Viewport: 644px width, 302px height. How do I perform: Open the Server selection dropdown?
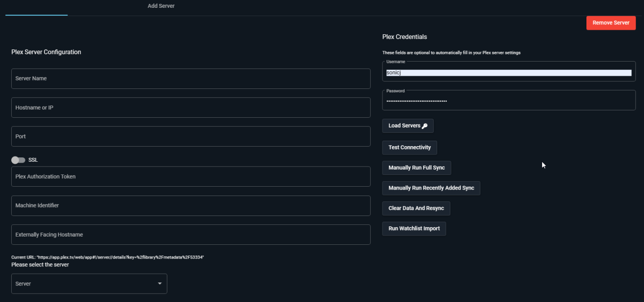coord(89,283)
